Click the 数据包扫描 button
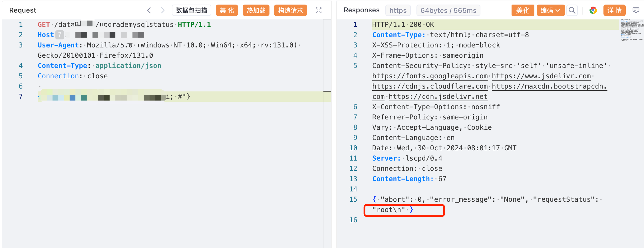This screenshot has height=248, width=644. pos(191,10)
